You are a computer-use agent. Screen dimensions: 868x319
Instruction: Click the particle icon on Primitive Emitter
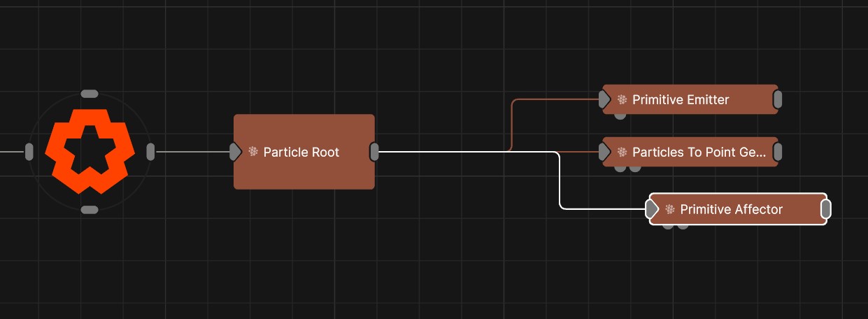pyautogui.click(x=622, y=100)
